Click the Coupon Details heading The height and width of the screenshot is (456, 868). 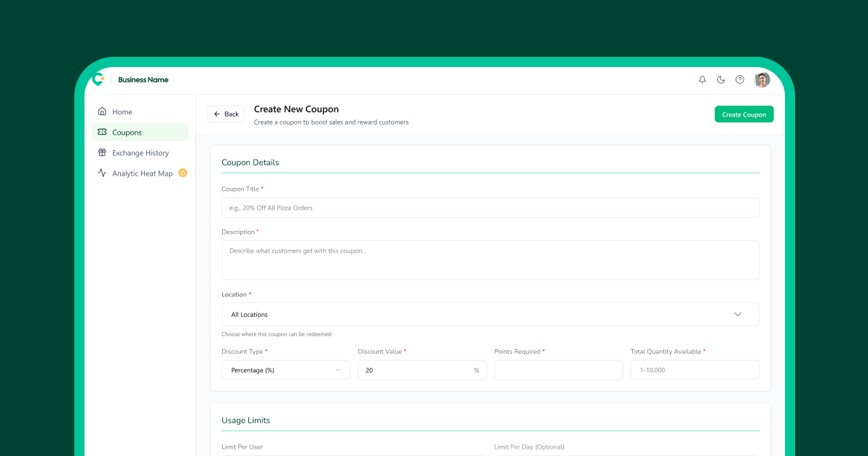(x=250, y=162)
